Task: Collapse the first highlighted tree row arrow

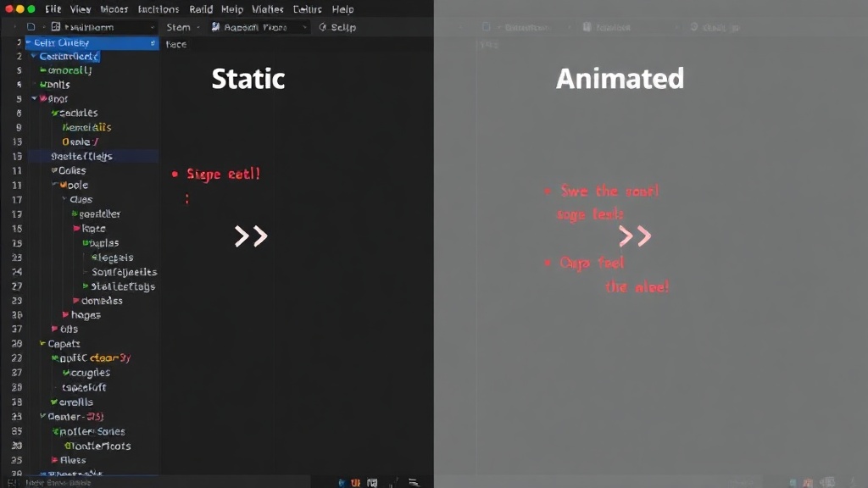Action: pos(29,42)
